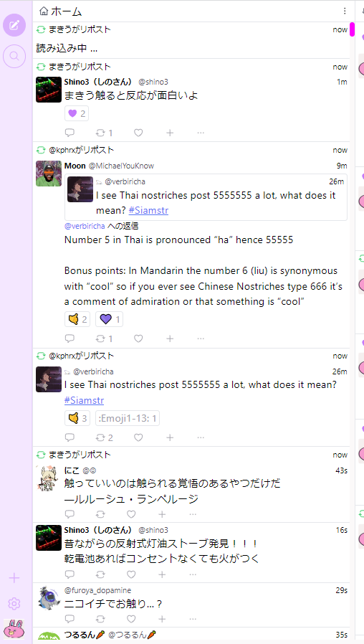Screen dimensions: 364x644
Task: Toggle the purple heart reaction on Moon's post
Action: 109,319
